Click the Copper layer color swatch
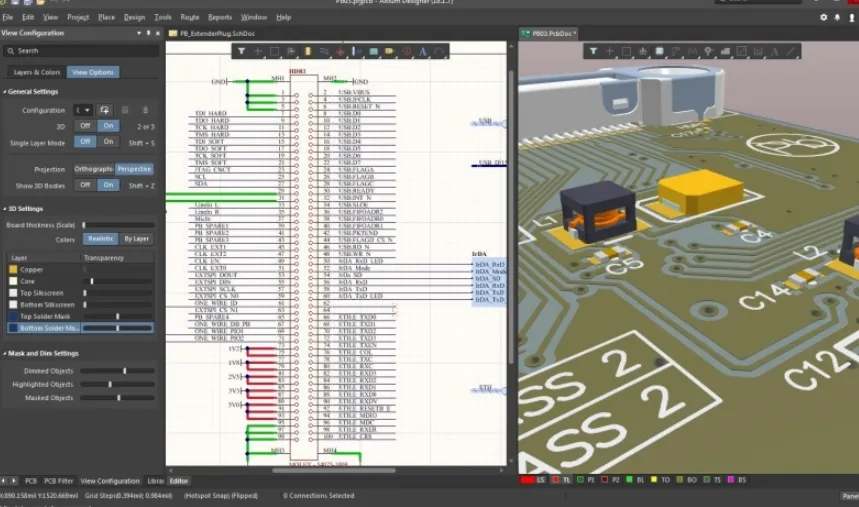 (x=13, y=270)
